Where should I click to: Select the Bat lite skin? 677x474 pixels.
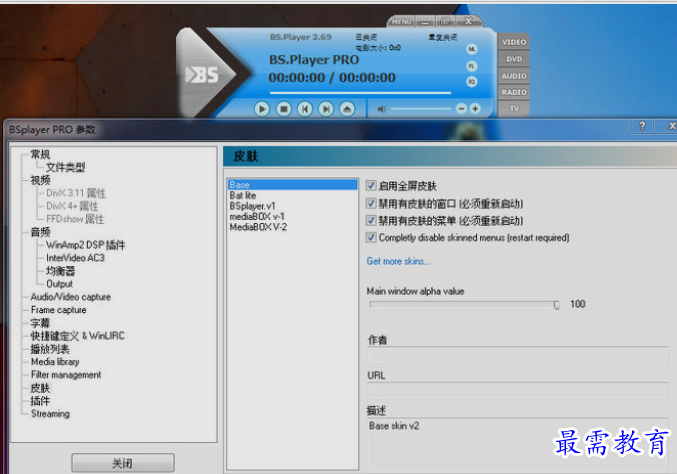[x=243, y=195]
